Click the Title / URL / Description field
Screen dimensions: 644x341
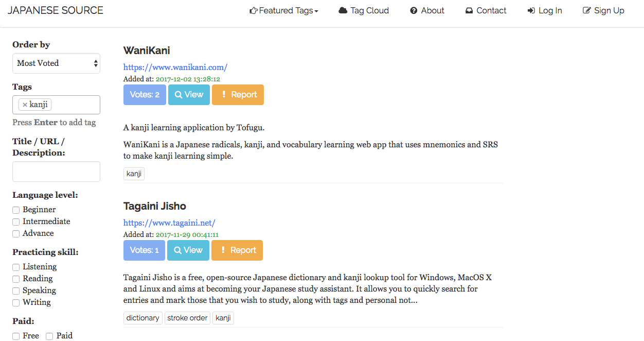point(56,172)
